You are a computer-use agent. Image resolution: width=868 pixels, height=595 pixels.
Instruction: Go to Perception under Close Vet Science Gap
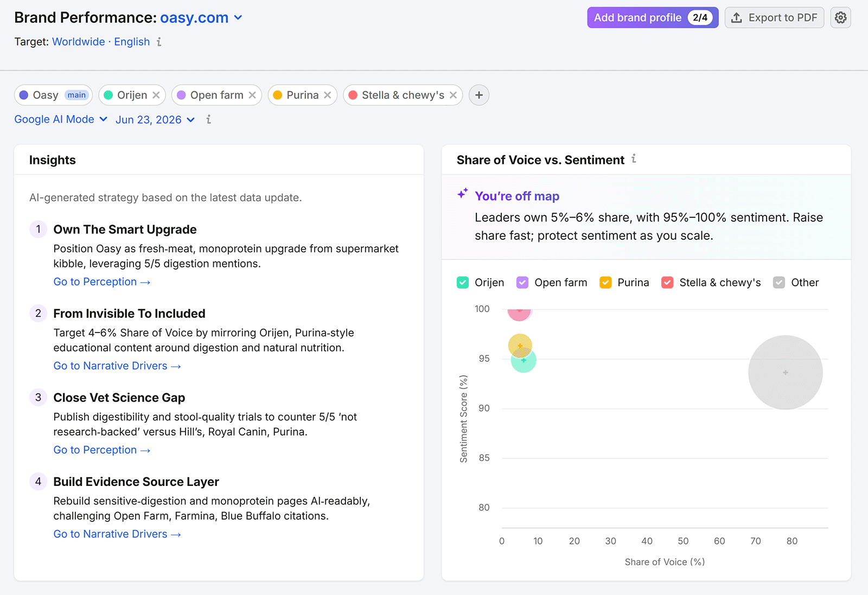[x=102, y=450]
